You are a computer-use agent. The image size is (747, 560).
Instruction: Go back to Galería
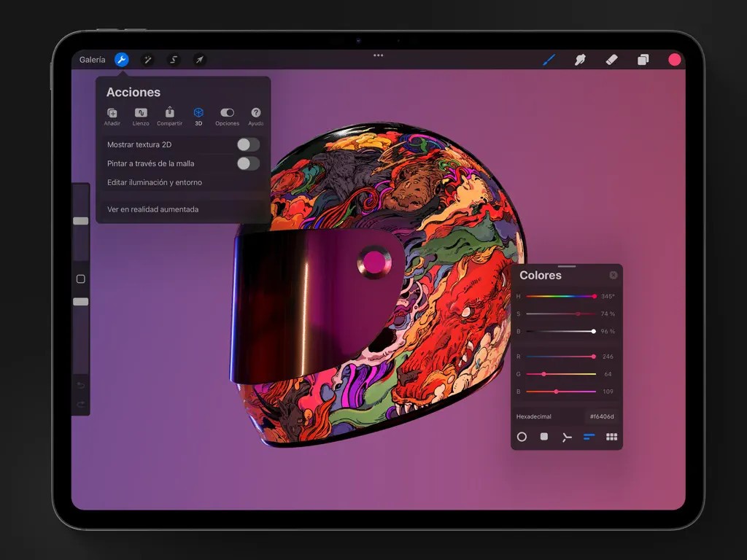tap(92, 60)
